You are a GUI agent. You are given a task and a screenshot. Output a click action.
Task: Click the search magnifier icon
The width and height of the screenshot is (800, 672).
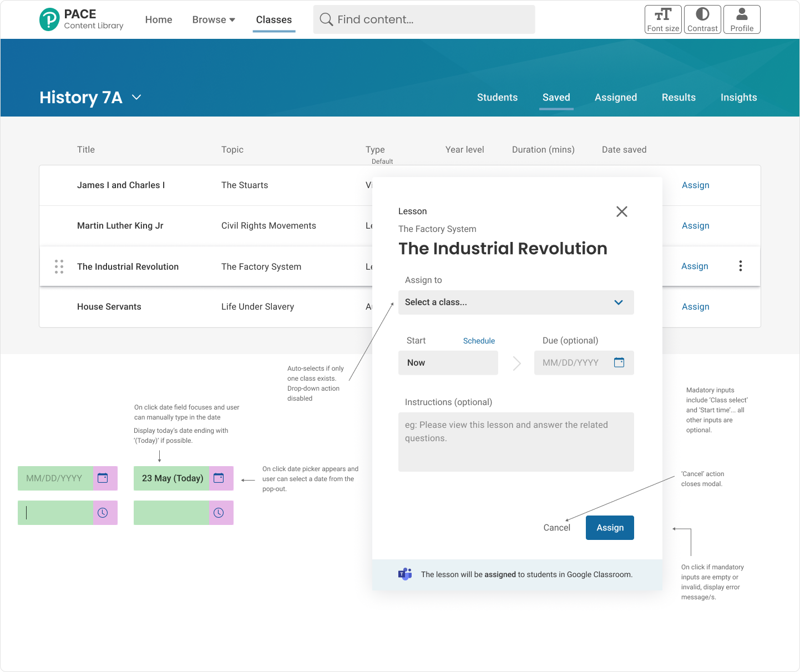pyautogui.click(x=326, y=19)
